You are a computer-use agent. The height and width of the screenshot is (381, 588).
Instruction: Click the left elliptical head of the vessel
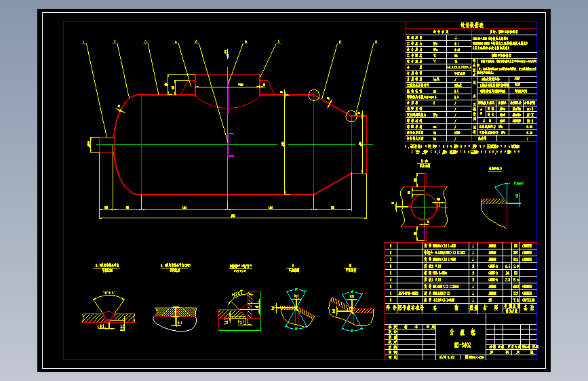click(x=126, y=145)
